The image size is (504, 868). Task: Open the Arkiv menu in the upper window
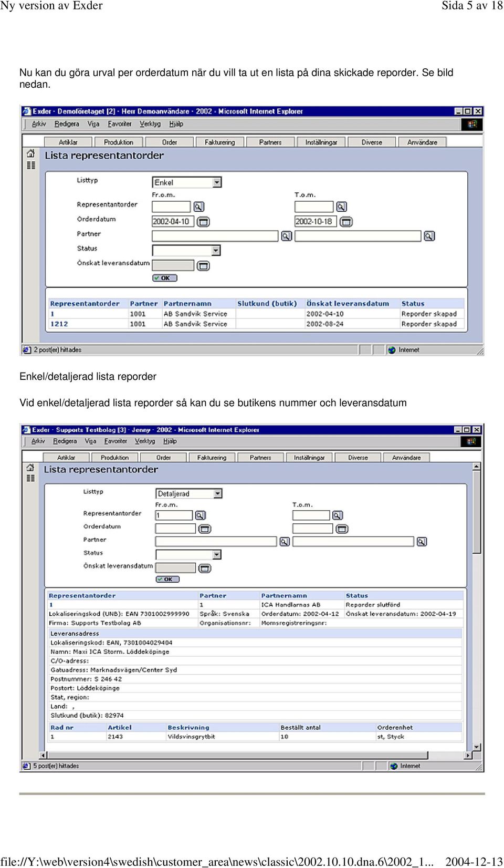click(x=39, y=124)
